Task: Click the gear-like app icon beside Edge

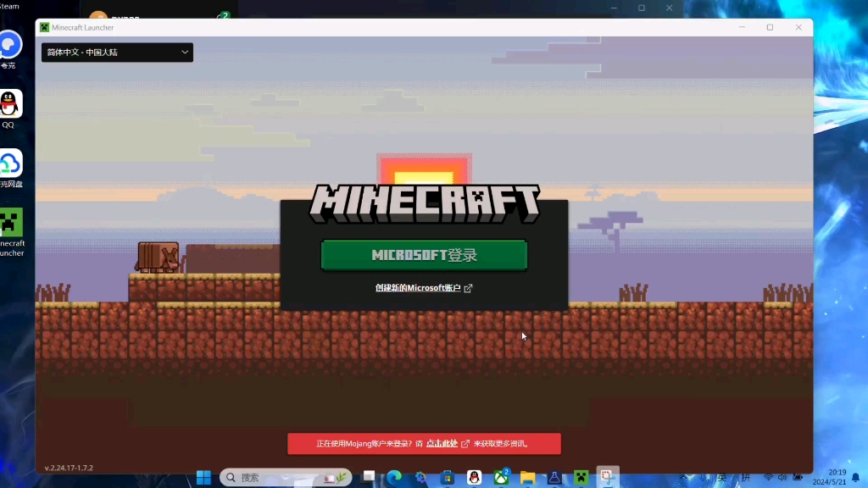Action: (x=420, y=477)
